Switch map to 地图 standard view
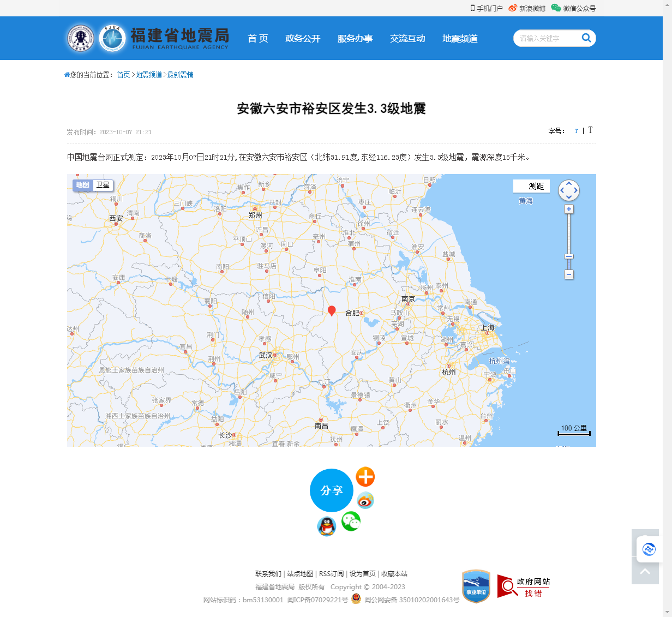The width and height of the screenshot is (672, 617). tap(82, 185)
